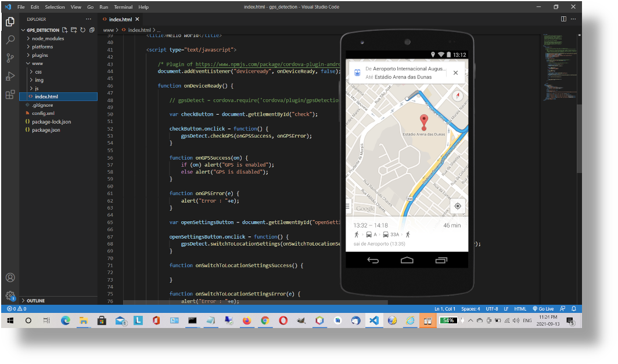Open Explorer views and more actions menu
The width and height of the screenshot is (618, 364).
(x=88, y=19)
